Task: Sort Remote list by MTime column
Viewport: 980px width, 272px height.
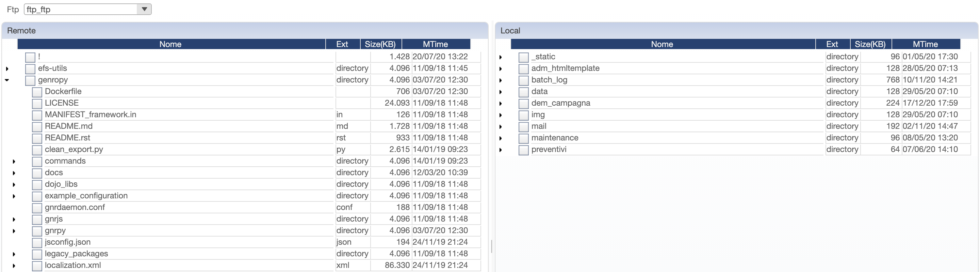Action: 436,44
